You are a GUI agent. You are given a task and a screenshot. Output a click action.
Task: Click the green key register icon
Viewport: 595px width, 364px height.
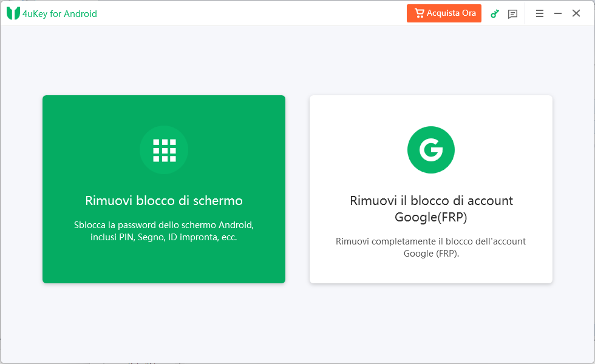494,14
